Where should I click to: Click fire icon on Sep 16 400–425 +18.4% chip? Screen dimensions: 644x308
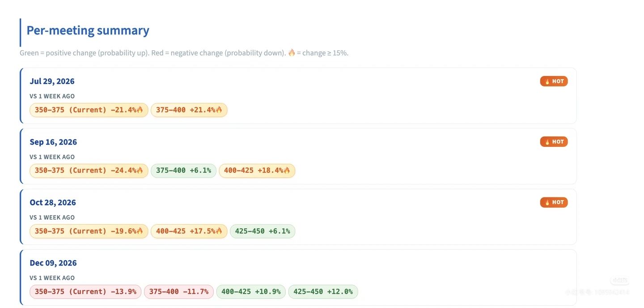pyautogui.click(x=287, y=170)
